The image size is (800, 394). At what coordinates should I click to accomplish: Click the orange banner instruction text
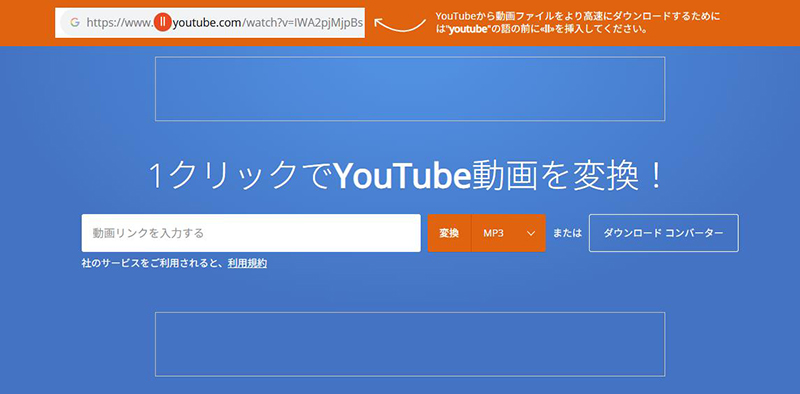pyautogui.click(x=578, y=23)
